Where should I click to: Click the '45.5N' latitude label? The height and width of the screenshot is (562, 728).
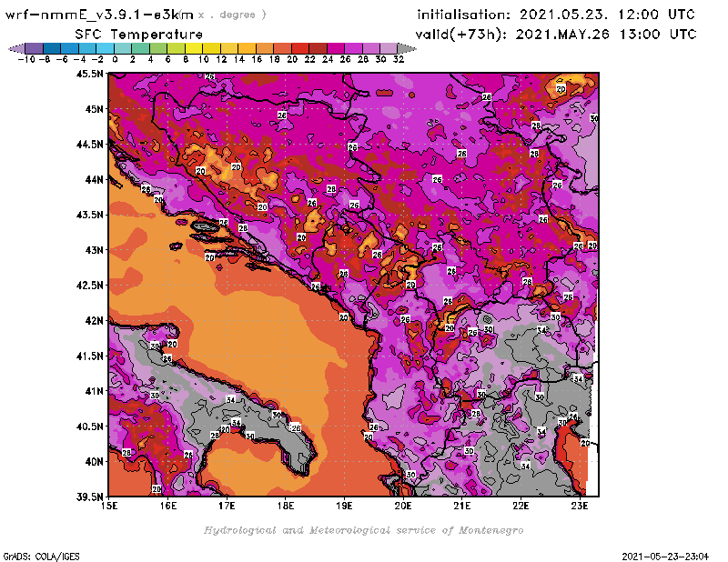pyautogui.click(x=89, y=74)
